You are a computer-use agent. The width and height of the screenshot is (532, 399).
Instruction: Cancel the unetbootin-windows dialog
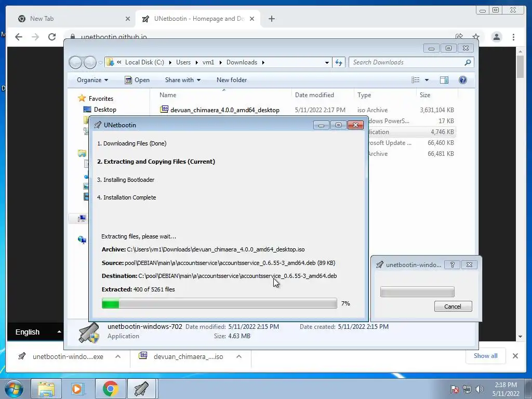[453, 307]
